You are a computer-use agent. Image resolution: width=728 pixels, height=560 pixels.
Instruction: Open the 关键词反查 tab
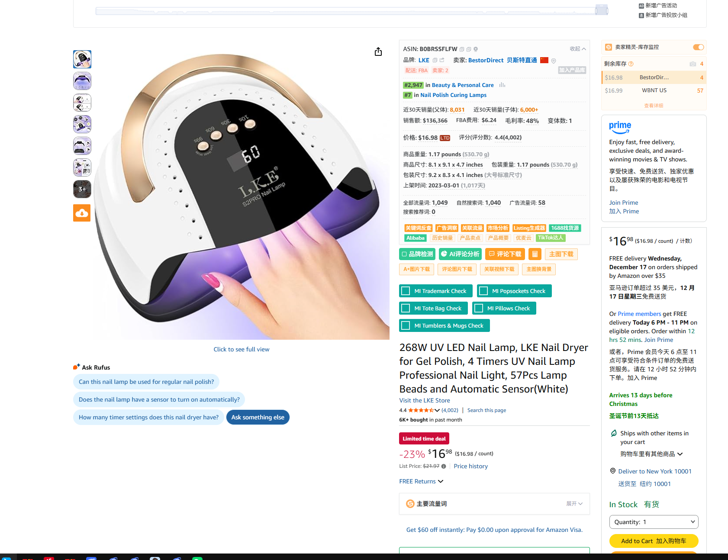418,228
